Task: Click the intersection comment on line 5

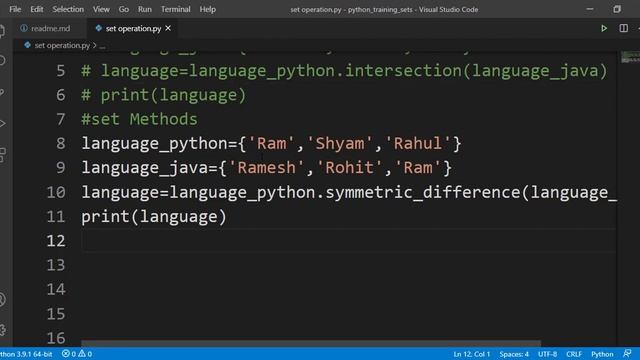Action: 344,71
